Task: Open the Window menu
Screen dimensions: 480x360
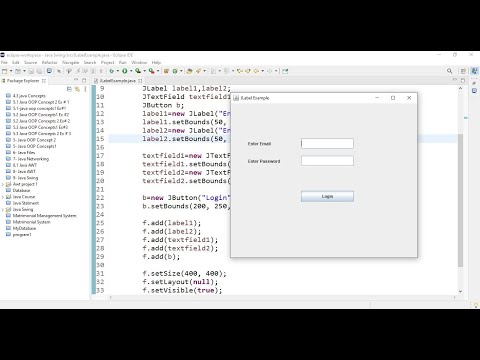Action: [x=139, y=62]
